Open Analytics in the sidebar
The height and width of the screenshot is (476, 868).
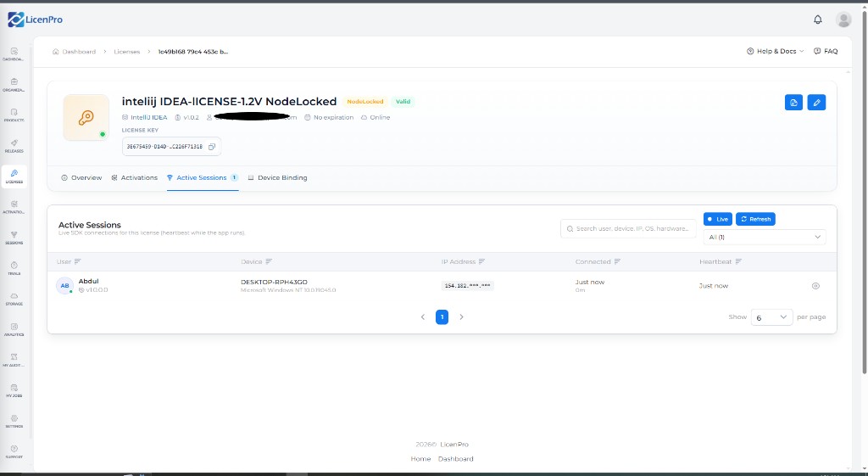[14, 330]
